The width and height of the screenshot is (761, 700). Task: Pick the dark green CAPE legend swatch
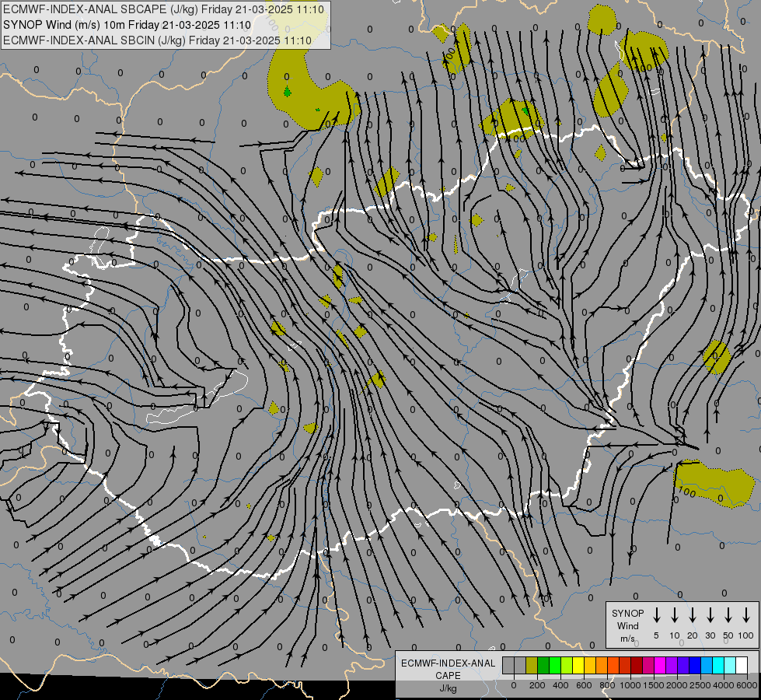pos(543,665)
